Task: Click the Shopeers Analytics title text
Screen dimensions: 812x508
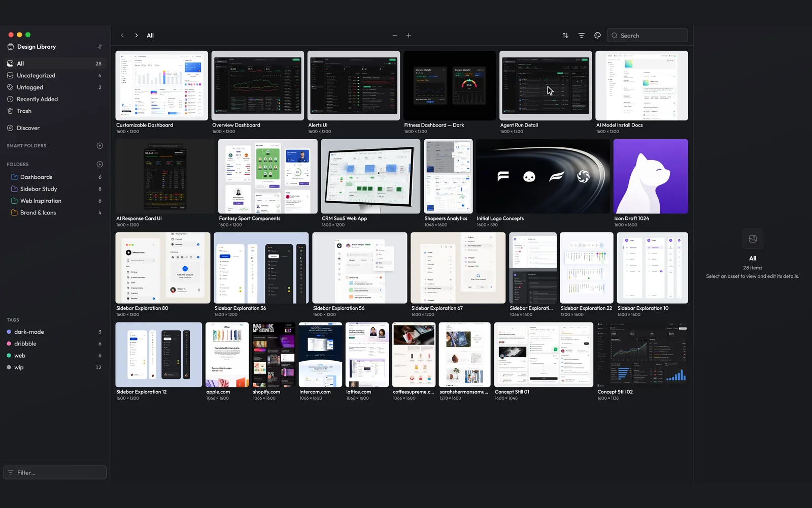Action: [x=446, y=218]
